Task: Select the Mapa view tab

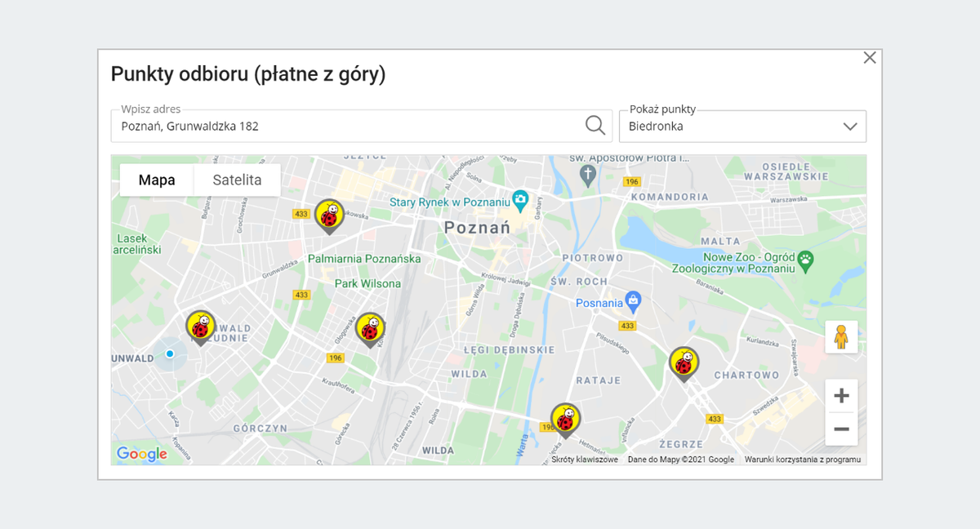Action: pyautogui.click(x=157, y=180)
